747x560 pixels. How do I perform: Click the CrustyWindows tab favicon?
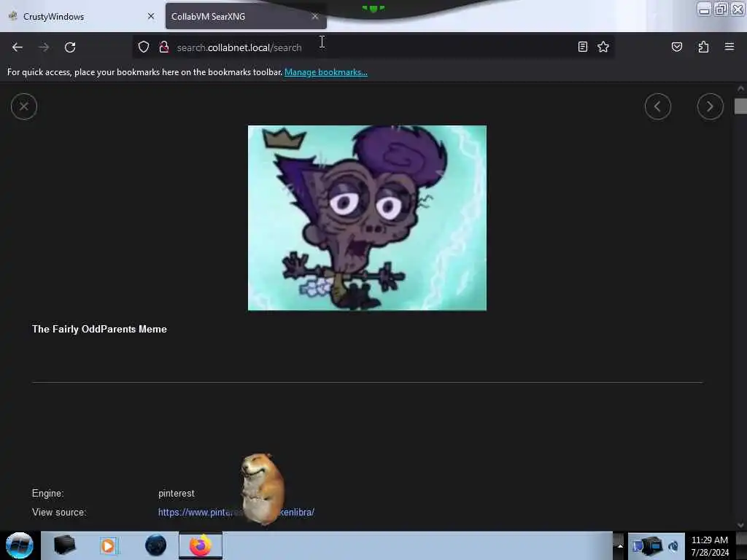click(13, 16)
